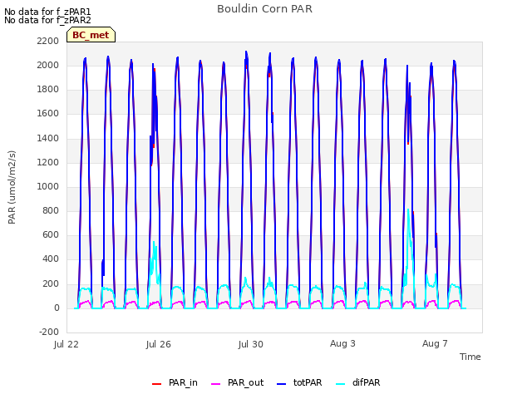The image size is (532, 399).
Task: Click the 1200 y-axis tick label
Action: pos(48,163)
